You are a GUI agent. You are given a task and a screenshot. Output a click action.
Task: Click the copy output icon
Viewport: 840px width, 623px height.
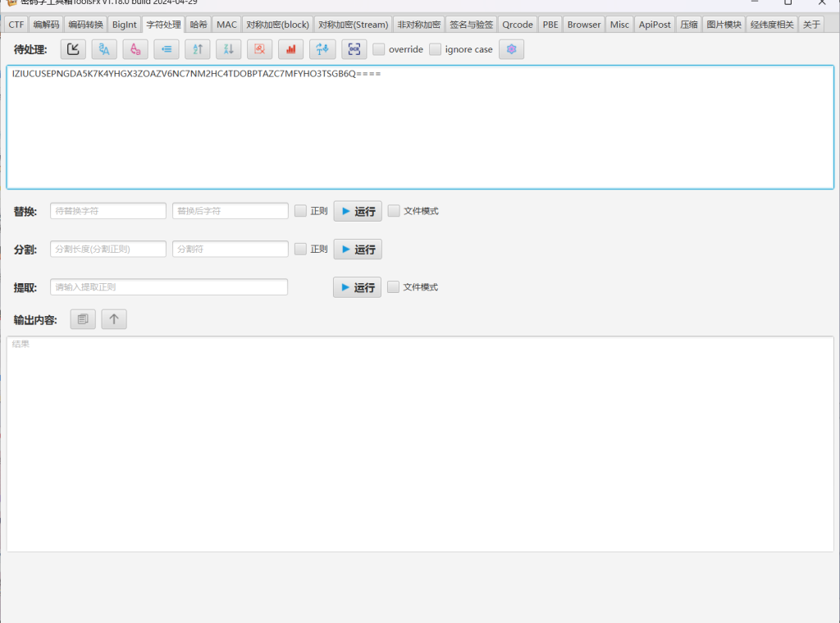tap(83, 319)
